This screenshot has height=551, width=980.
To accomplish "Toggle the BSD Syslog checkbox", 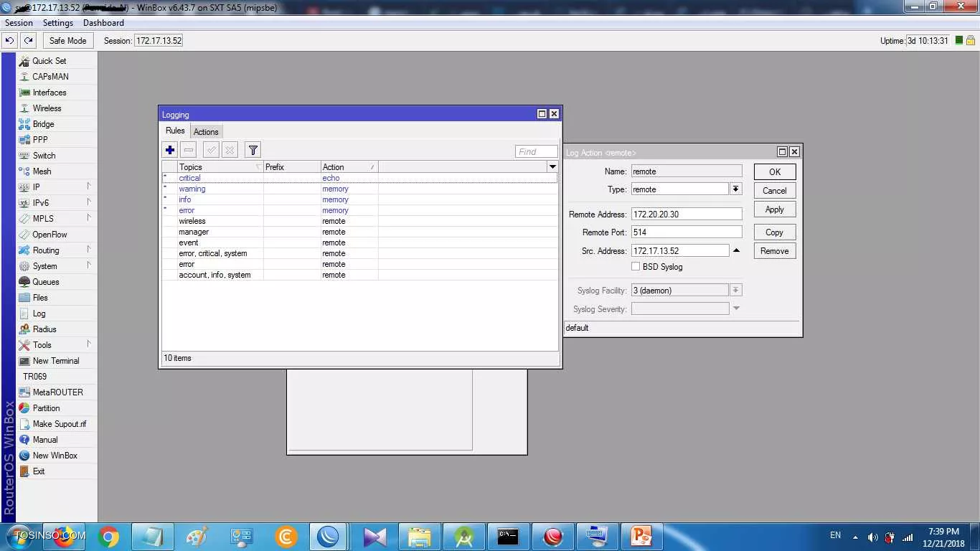I will click(636, 267).
